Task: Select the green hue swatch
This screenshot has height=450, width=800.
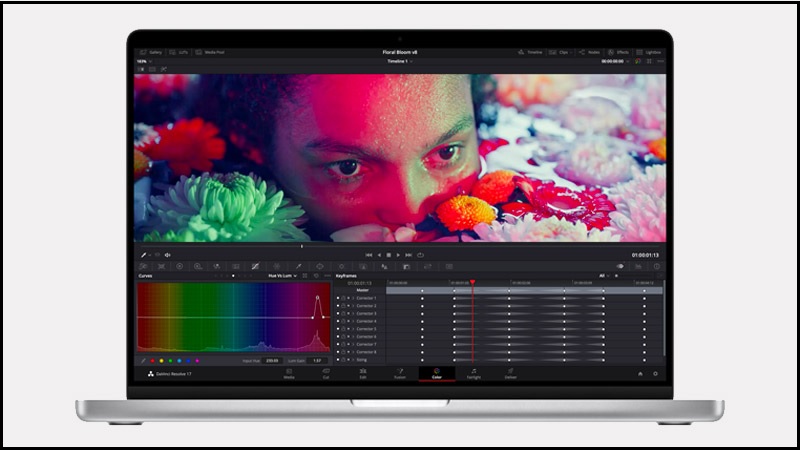Action: click(x=170, y=361)
